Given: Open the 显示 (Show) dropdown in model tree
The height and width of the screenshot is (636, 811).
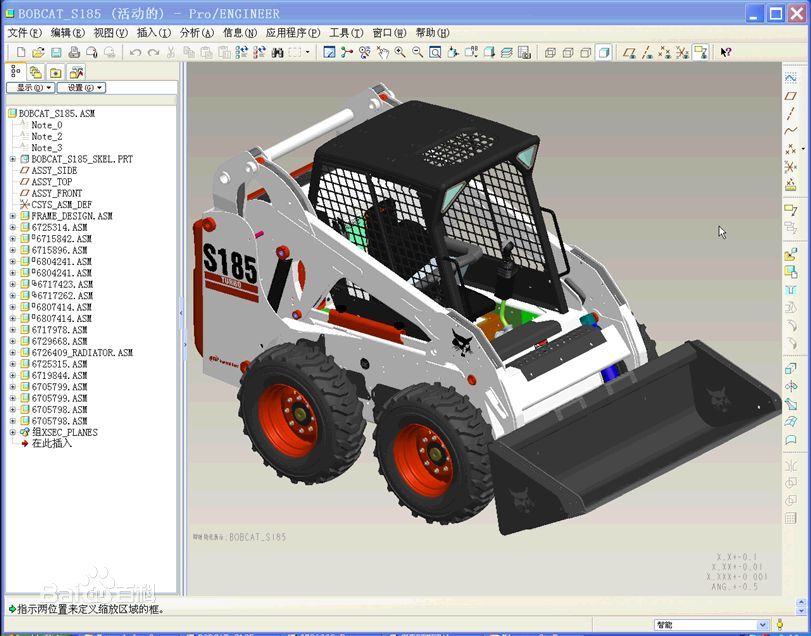Looking at the screenshot, I should [30, 88].
